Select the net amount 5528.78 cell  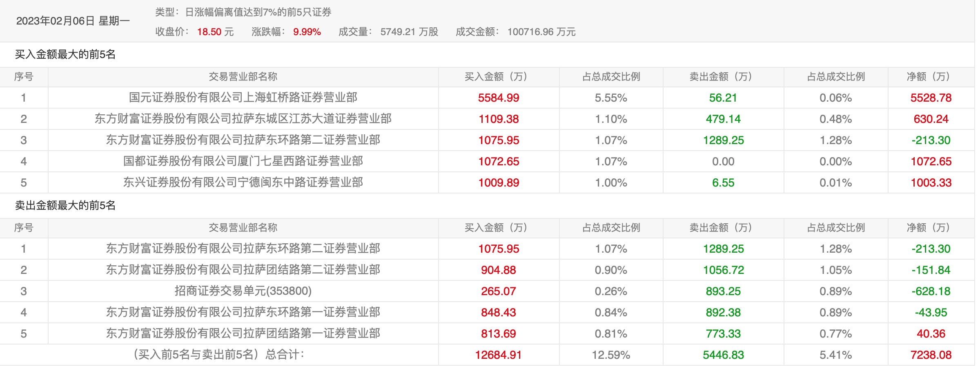pos(931,98)
